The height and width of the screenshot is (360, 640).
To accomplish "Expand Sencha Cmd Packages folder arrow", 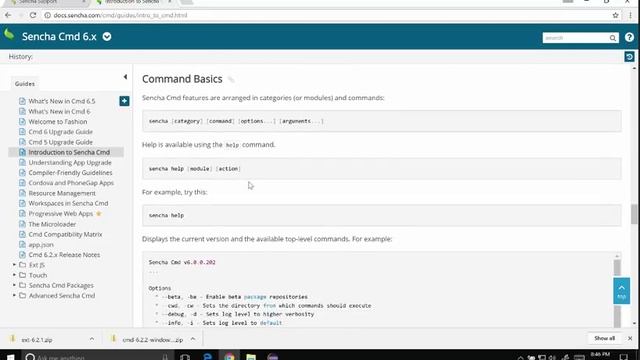I will point(14,285).
